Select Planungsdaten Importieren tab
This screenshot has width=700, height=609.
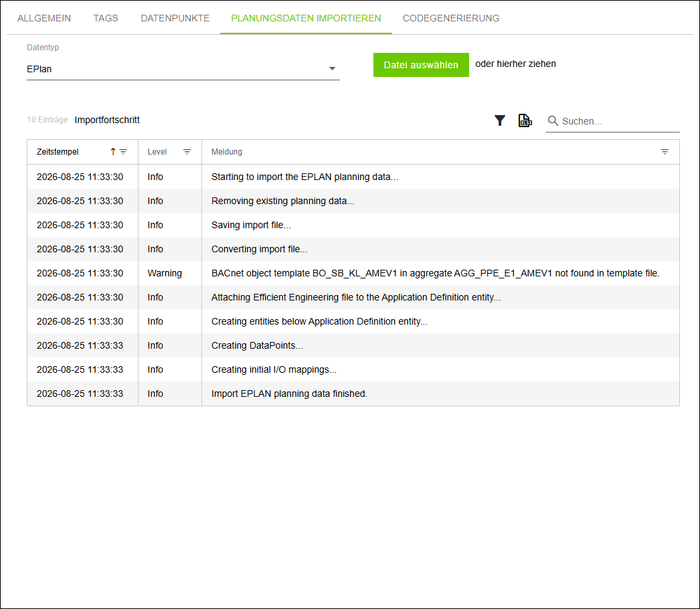pyautogui.click(x=306, y=18)
